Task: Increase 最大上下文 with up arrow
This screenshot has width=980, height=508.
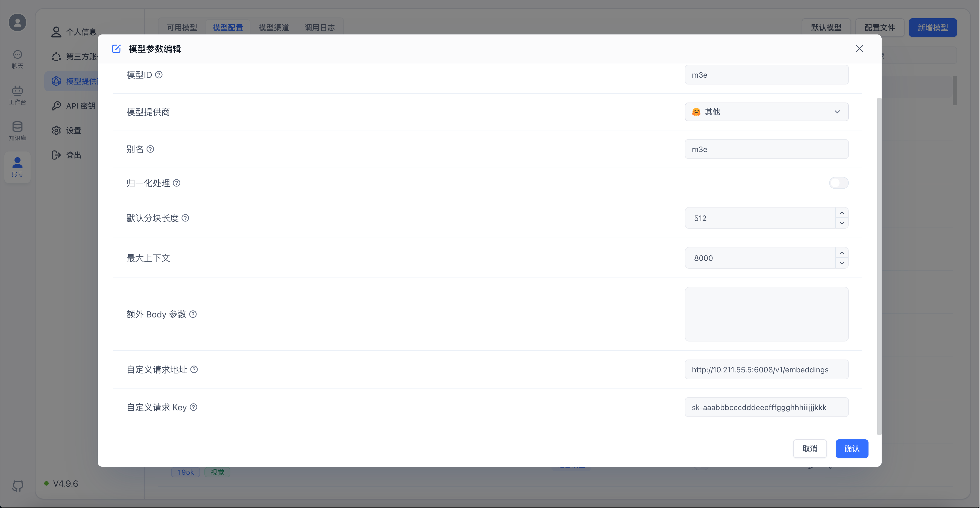Action: 842,253
